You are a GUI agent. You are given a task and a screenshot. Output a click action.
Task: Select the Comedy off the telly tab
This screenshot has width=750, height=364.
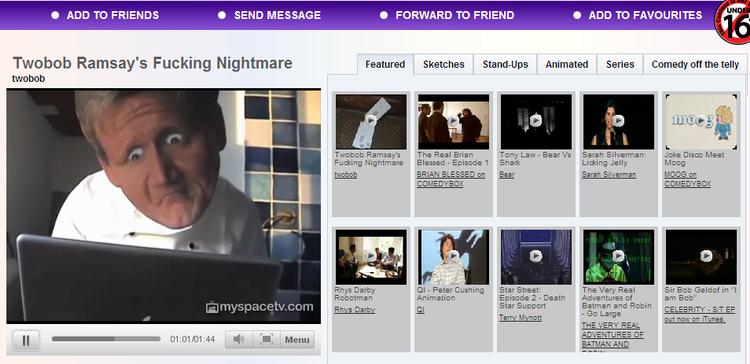[x=695, y=65]
